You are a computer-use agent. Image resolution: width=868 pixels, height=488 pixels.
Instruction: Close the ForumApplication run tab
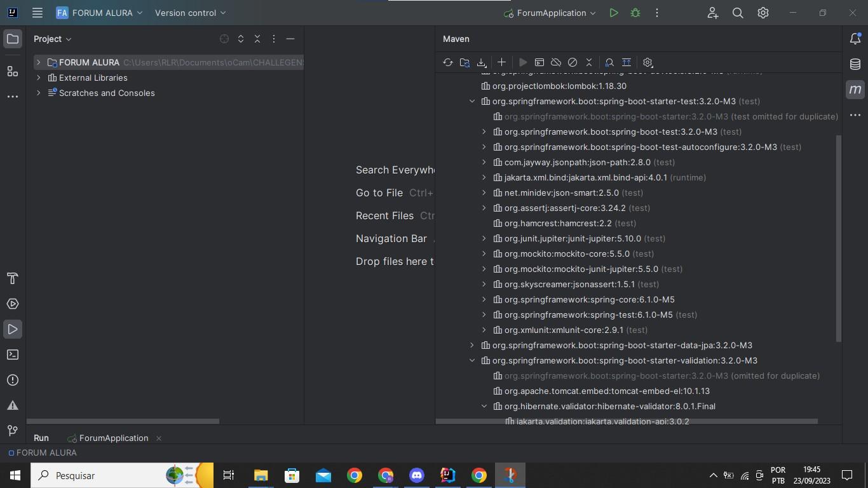(159, 438)
